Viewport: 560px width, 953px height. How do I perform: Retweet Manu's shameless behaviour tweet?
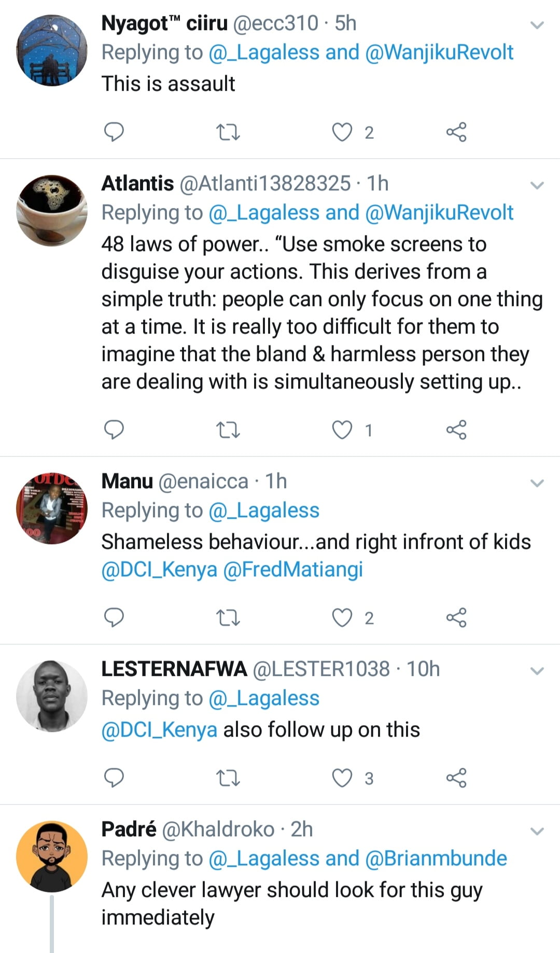click(228, 618)
